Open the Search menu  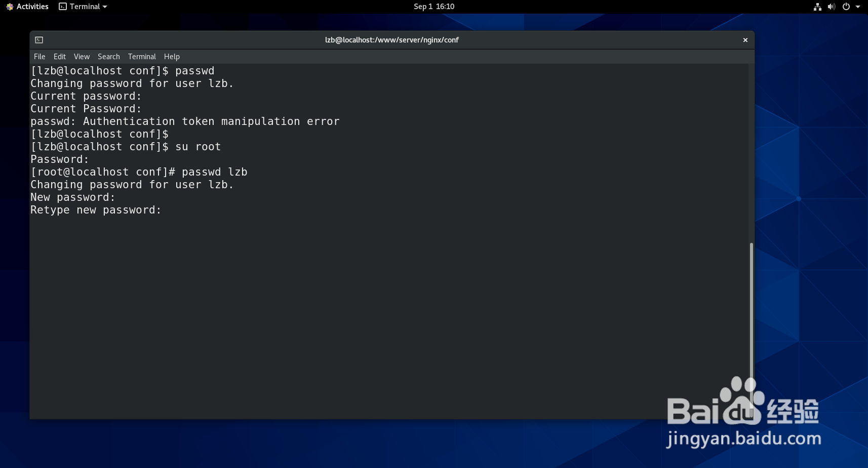click(109, 57)
